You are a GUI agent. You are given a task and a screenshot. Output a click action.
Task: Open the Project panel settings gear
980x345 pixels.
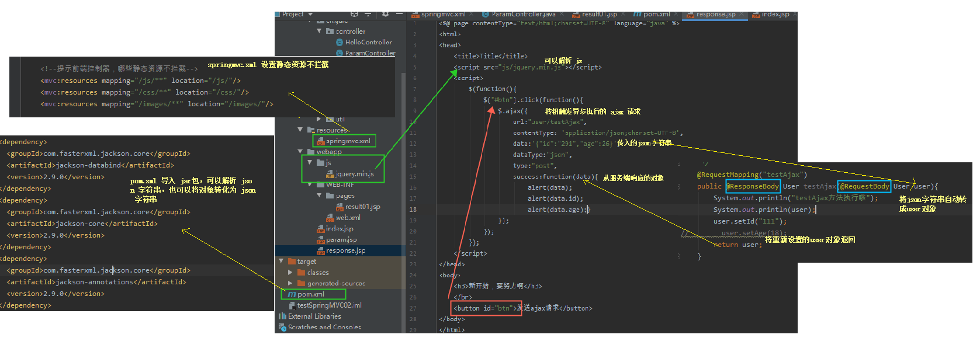click(385, 14)
